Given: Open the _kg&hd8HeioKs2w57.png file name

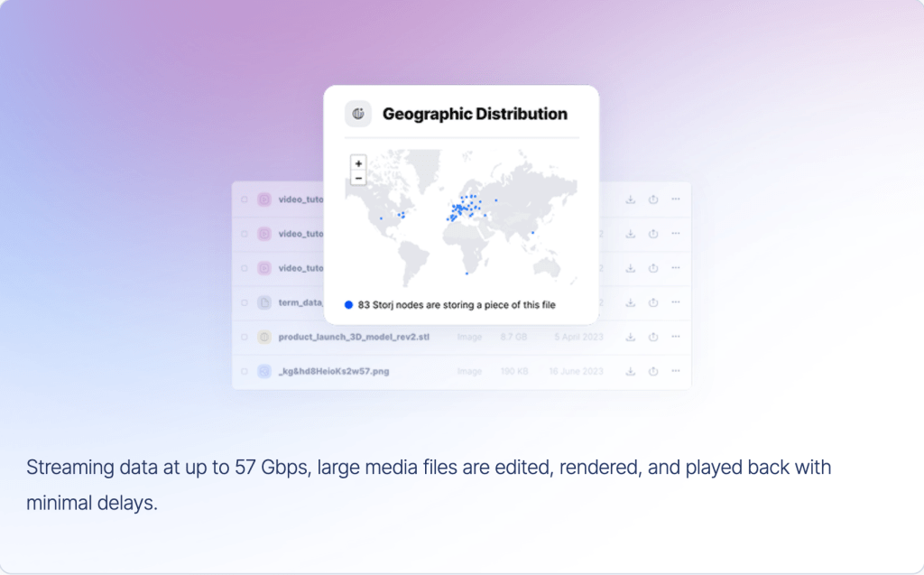Looking at the screenshot, I should tap(334, 371).
